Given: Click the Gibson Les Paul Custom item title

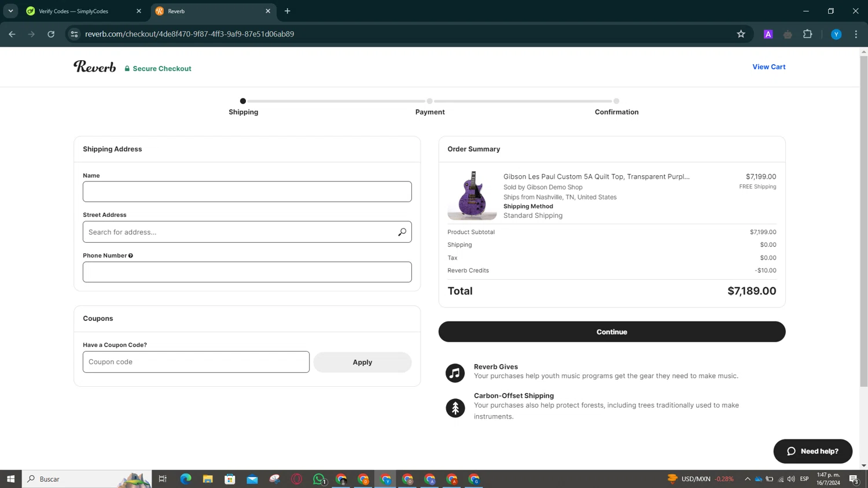Looking at the screenshot, I should 596,176.
